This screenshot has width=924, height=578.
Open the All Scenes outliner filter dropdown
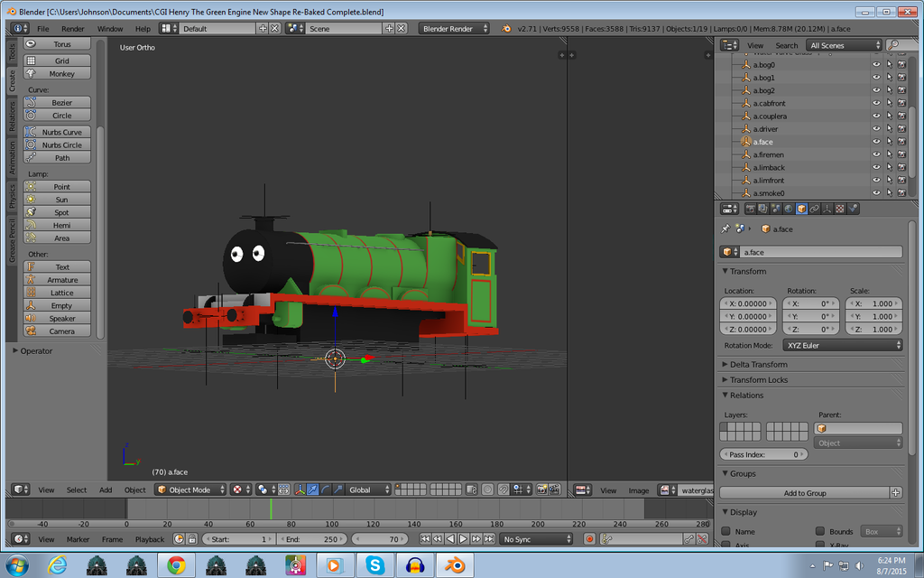(x=844, y=45)
